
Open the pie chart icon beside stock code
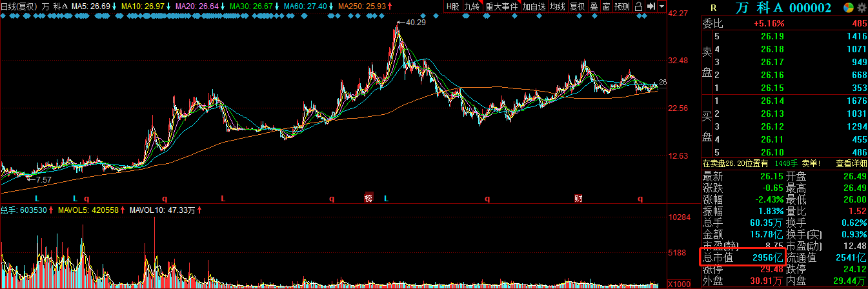coord(847,8)
